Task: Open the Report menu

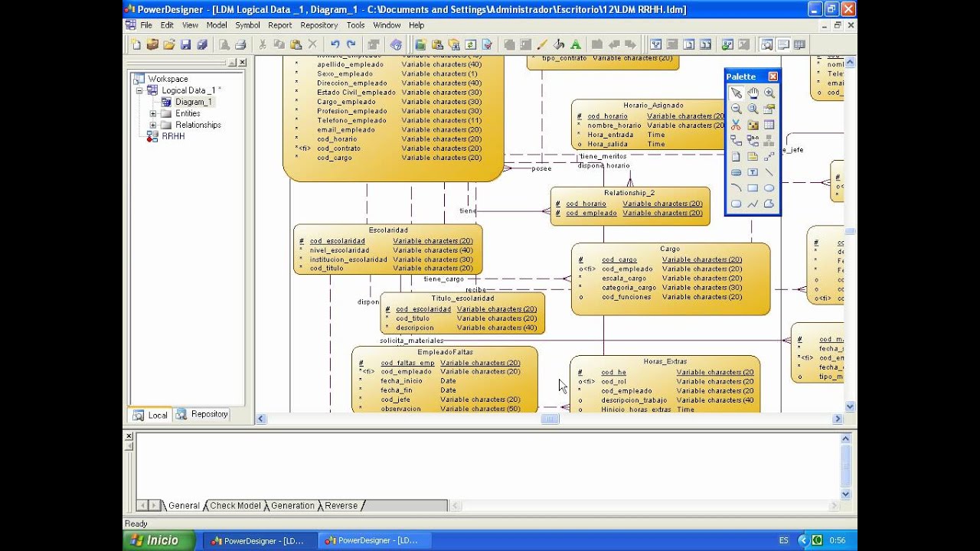Action: tap(280, 25)
